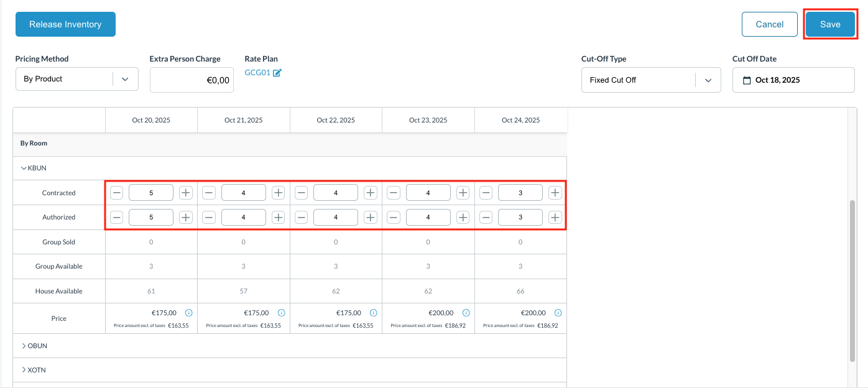
Task: Click the price info icon for Oct 24, 2025
Action: pyautogui.click(x=558, y=313)
